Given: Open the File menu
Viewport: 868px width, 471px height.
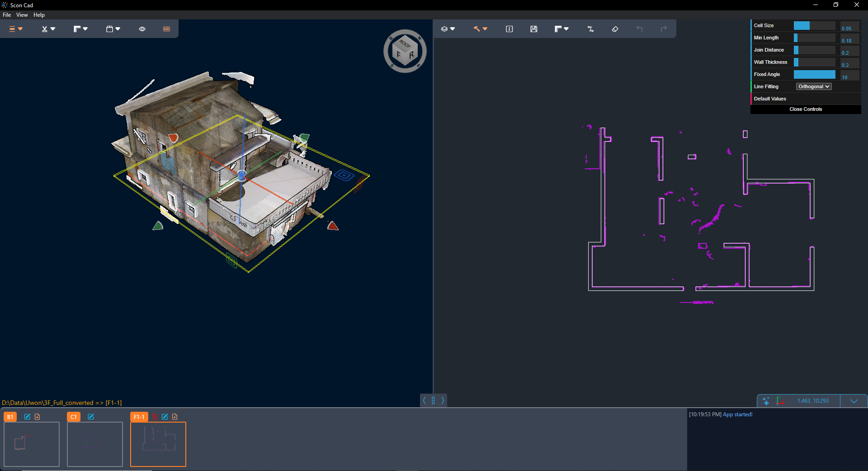Looking at the screenshot, I should click(7, 15).
